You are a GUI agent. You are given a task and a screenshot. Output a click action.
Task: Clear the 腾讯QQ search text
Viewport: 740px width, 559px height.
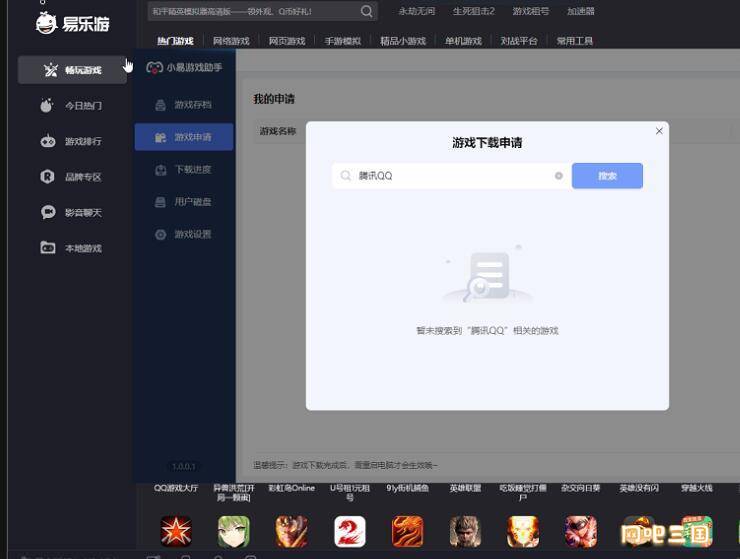pos(559,176)
